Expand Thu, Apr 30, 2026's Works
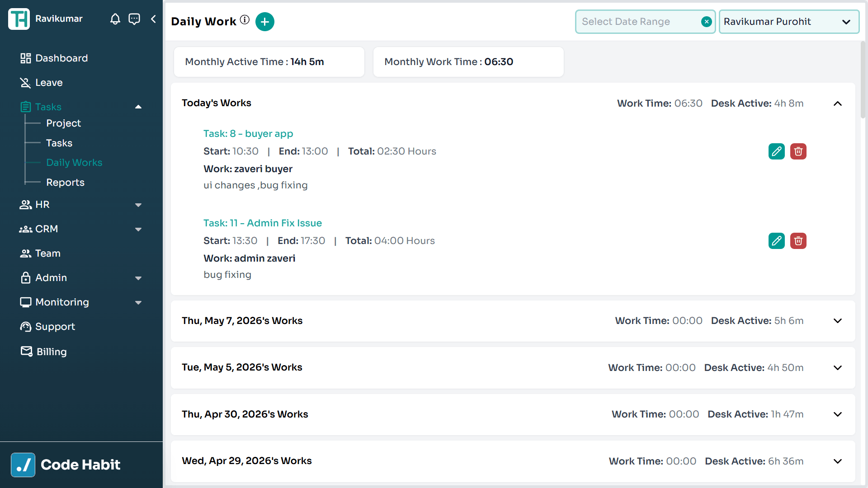Image resolution: width=868 pixels, height=488 pixels. tap(838, 414)
